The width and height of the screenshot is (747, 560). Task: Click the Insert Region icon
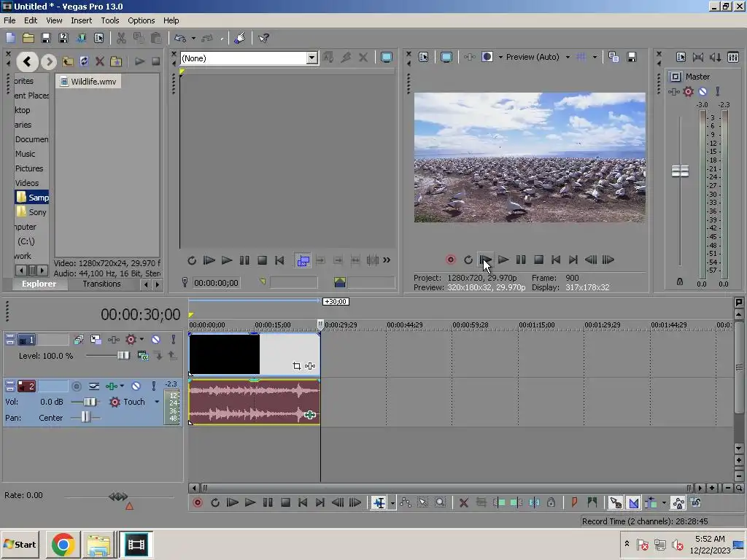[592, 502]
